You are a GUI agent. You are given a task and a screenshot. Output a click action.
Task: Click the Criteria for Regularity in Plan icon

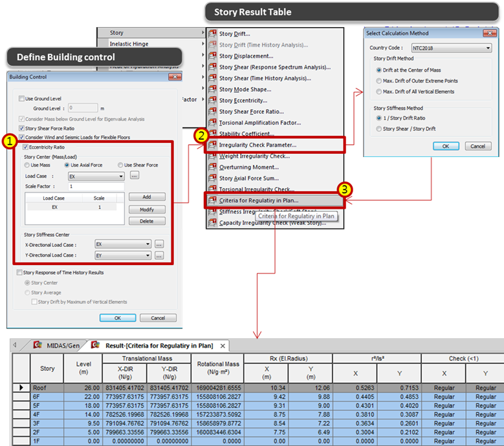point(212,200)
